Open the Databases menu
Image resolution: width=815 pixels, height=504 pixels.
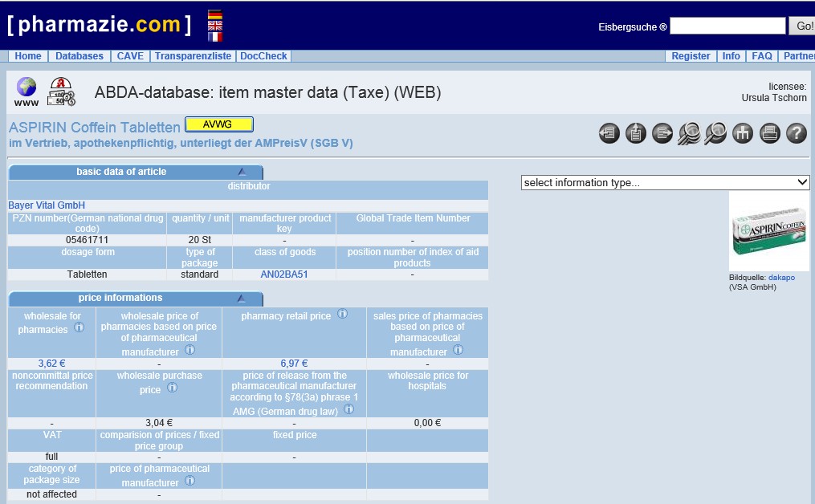[x=79, y=56]
